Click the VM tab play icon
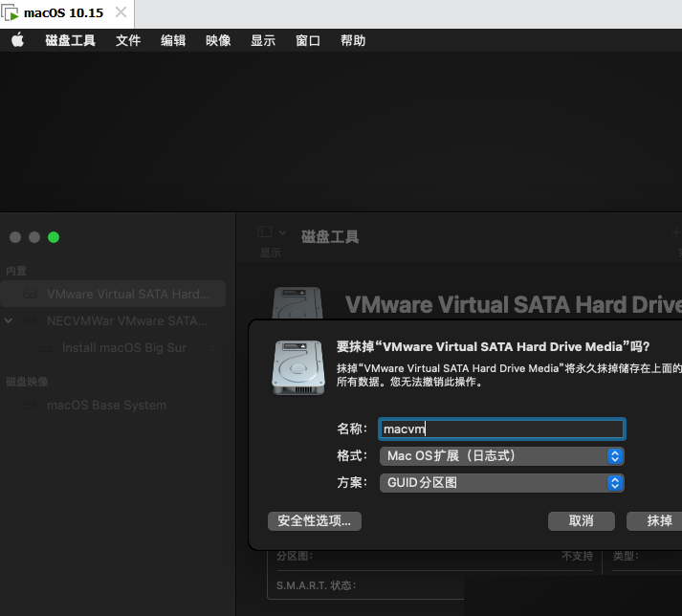 pos(11,13)
